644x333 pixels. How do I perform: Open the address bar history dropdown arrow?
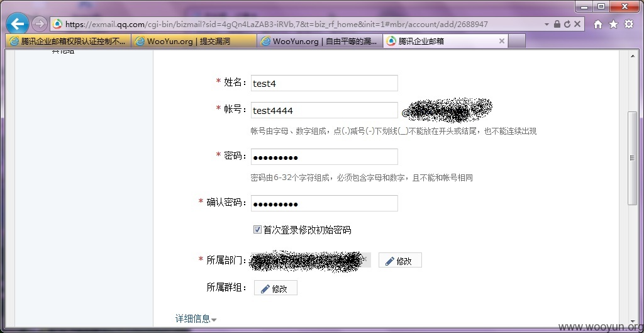[x=547, y=25]
